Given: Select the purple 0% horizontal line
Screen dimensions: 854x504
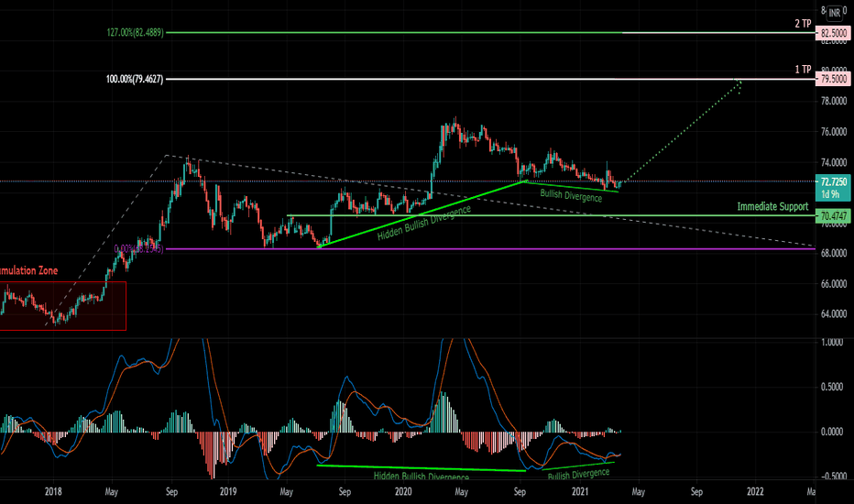Looking at the screenshot, I should point(490,249).
